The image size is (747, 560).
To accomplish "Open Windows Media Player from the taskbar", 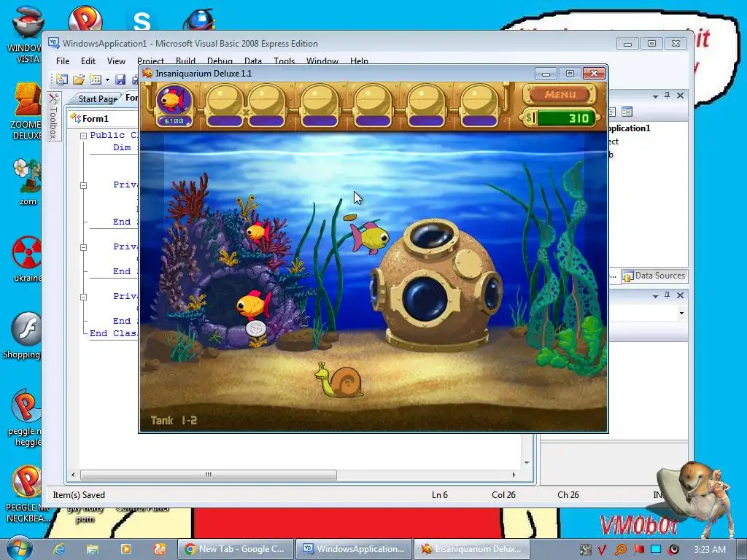I will 125,549.
